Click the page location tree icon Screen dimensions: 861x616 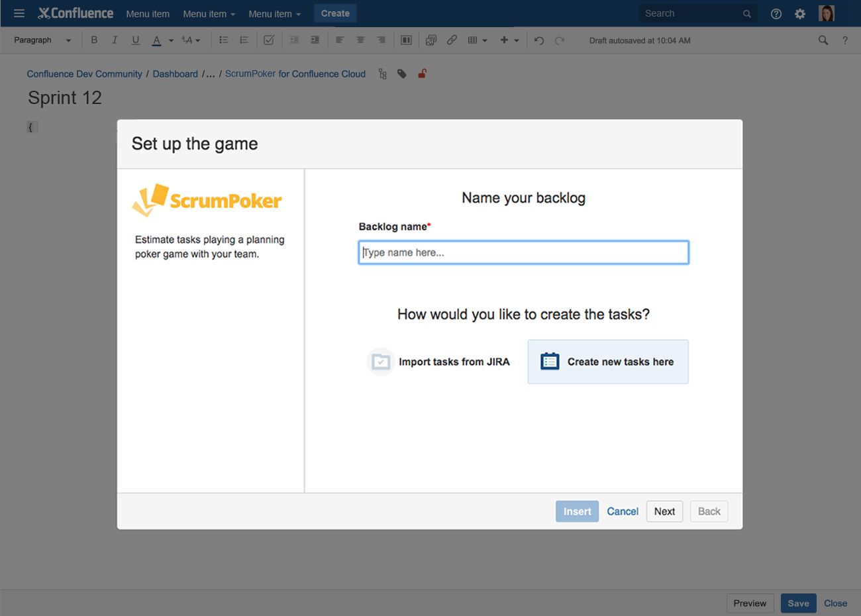382,74
